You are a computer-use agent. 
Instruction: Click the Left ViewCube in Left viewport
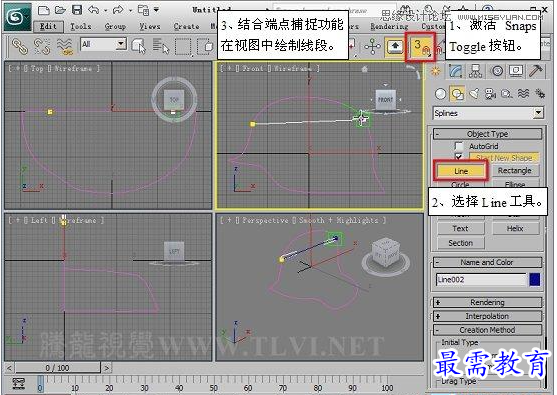(x=174, y=251)
